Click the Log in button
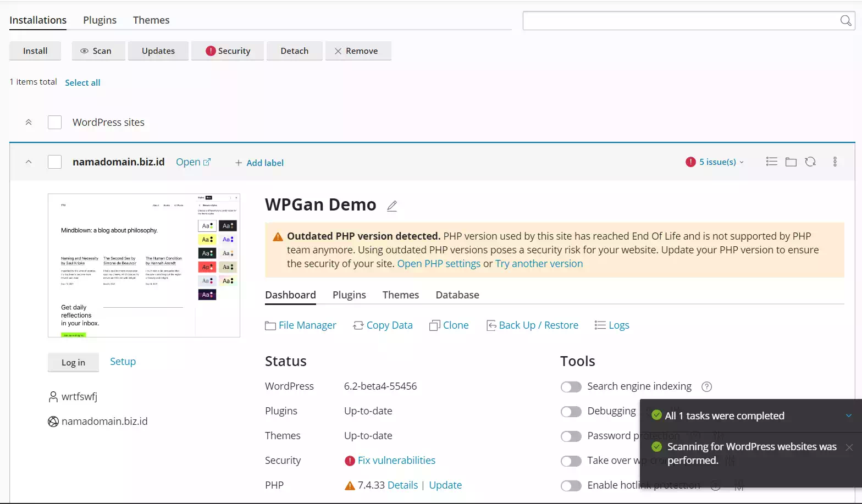Image resolution: width=862 pixels, height=504 pixels. [73, 362]
